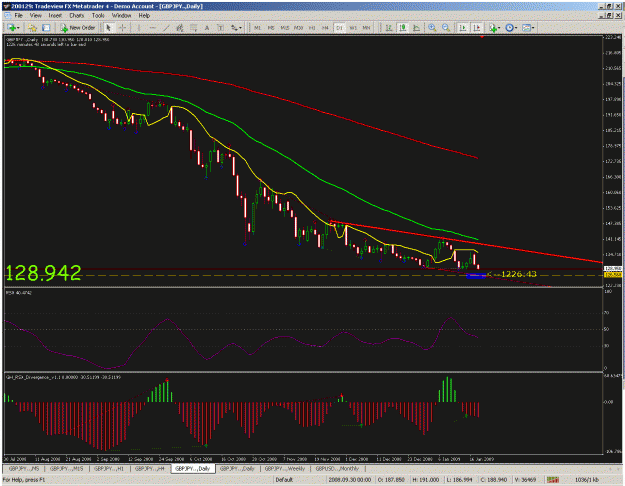Switch to the GBPUSD Monthly chart tab
This screenshot has width=625, height=486.
337,468
